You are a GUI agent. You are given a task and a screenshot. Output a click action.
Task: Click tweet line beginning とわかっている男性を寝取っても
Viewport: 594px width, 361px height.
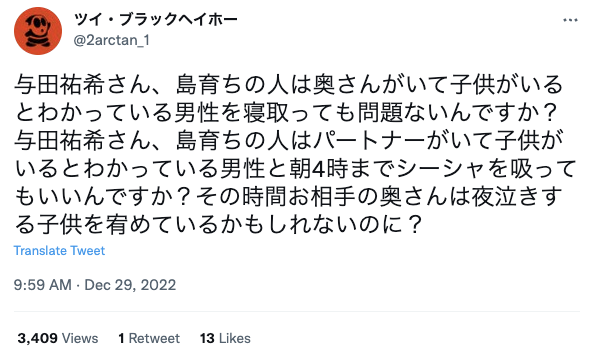click(287, 113)
